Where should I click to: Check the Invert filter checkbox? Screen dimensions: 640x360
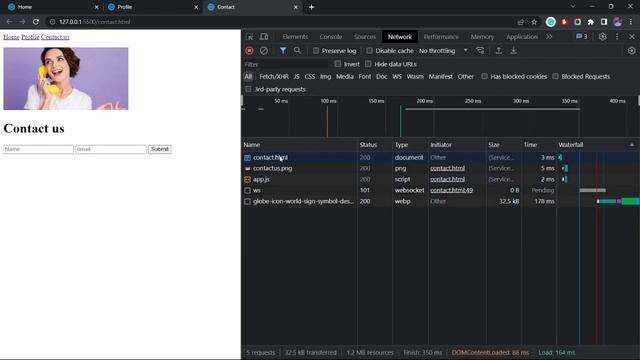(x=338, y=64)
